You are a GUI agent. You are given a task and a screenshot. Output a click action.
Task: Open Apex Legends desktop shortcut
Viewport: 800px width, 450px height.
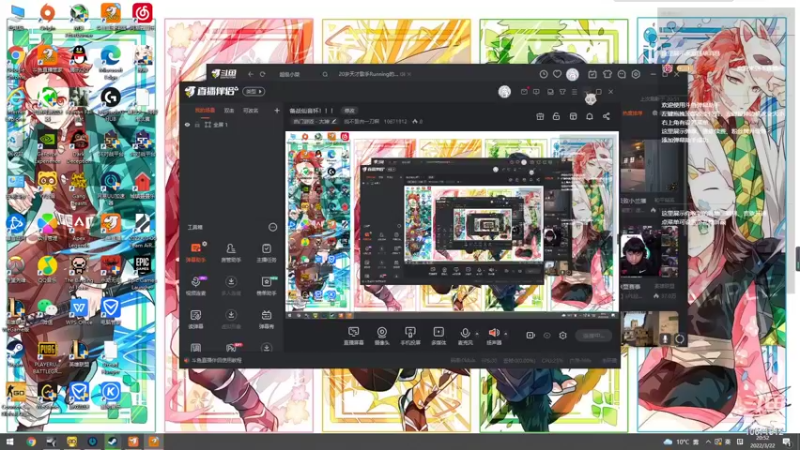tap(79, 229)
